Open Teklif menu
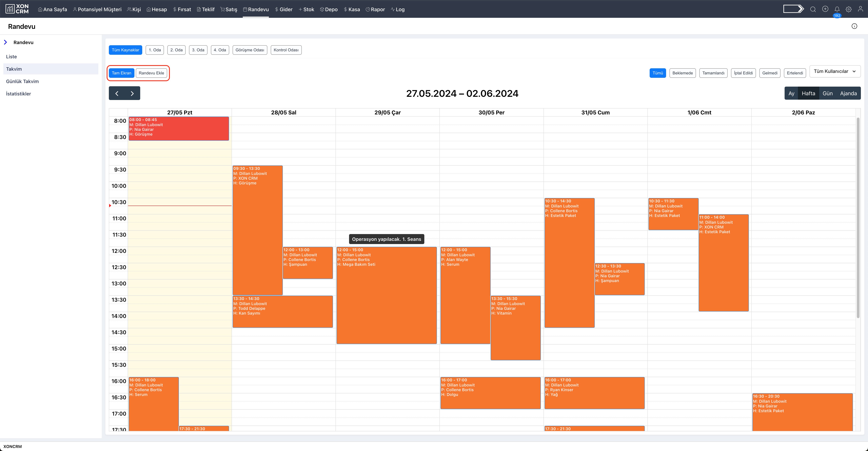The height and width of the screenshot is (451, 868). tap(205, 9)
